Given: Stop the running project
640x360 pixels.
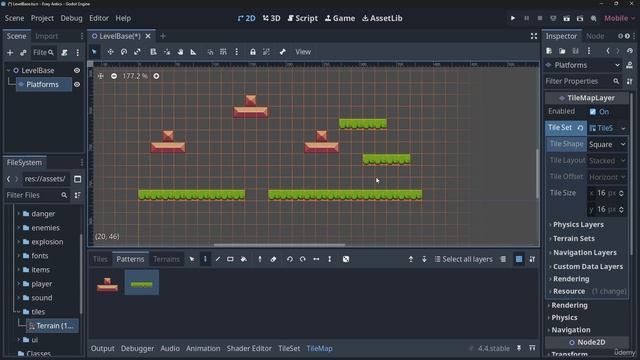Looking at the screenshot, I should pyautogui.click(x=540, y=18).
